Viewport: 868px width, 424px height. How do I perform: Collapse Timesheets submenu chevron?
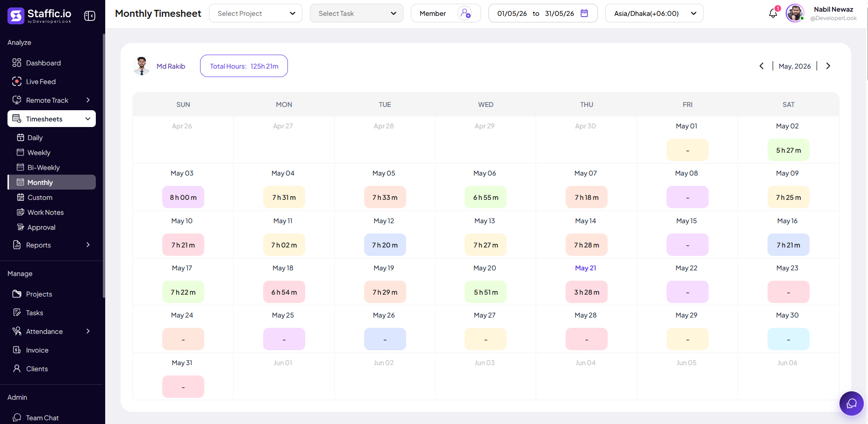88,119
